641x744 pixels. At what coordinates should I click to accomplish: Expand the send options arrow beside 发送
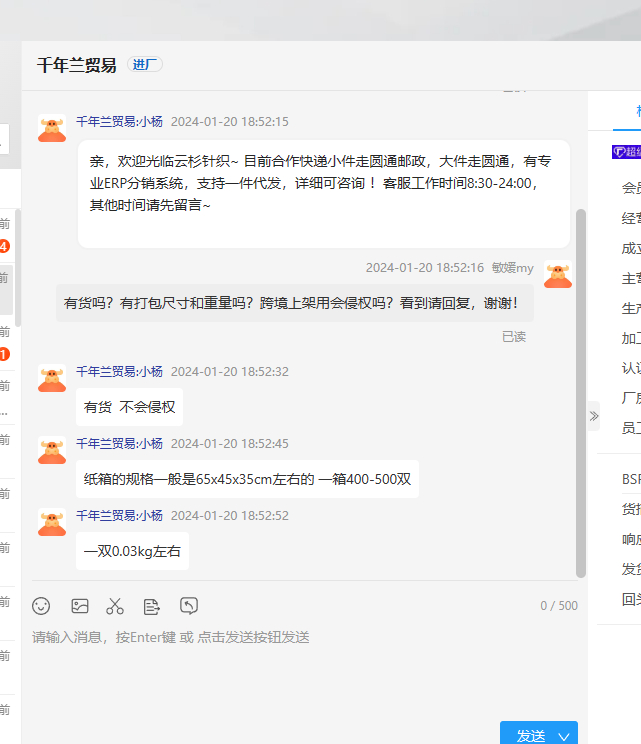(x=564, y=736)
